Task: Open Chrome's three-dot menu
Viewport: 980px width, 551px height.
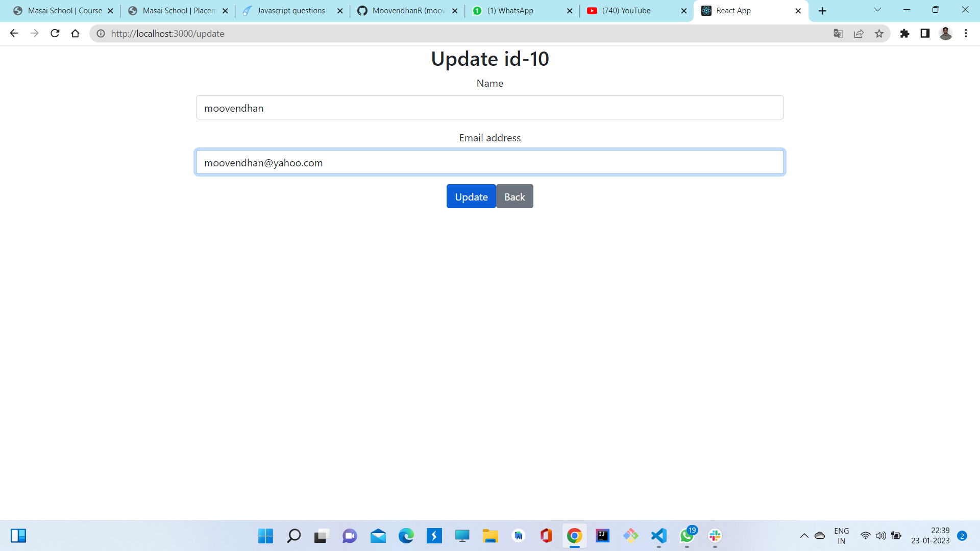Action: [966, 33]
